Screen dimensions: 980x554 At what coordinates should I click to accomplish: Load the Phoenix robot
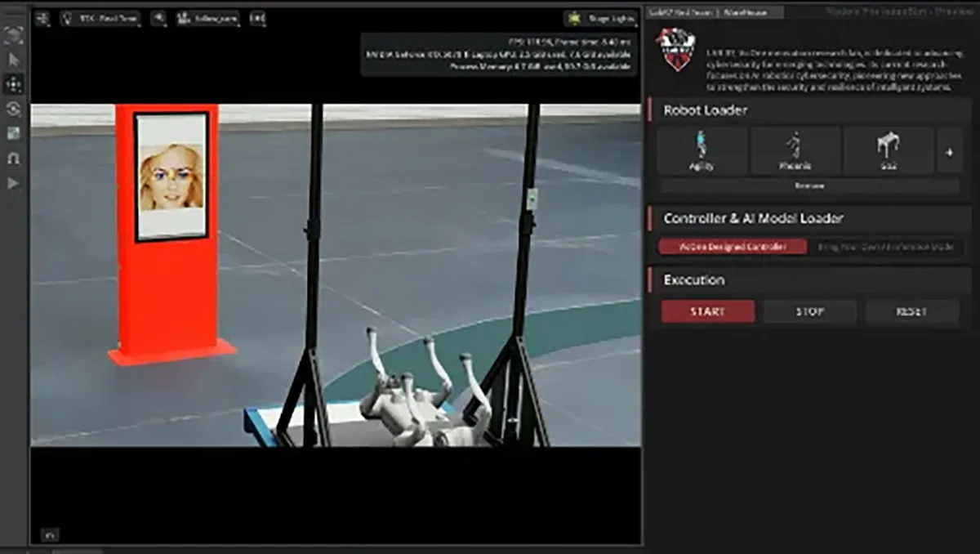point(795,150)
